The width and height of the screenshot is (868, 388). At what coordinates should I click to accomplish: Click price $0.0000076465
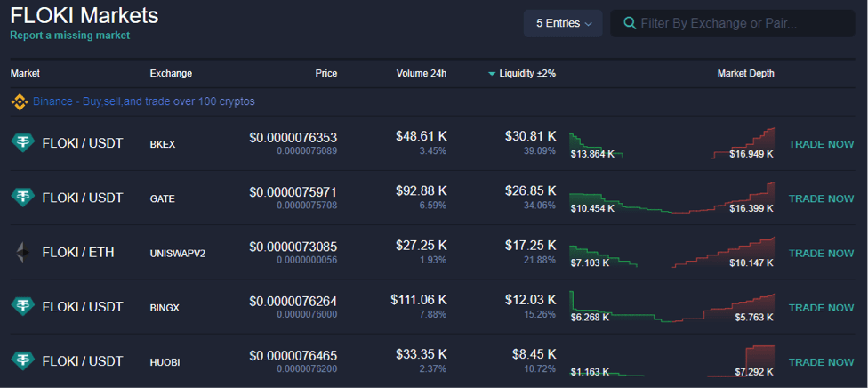[x=293, y=355]
